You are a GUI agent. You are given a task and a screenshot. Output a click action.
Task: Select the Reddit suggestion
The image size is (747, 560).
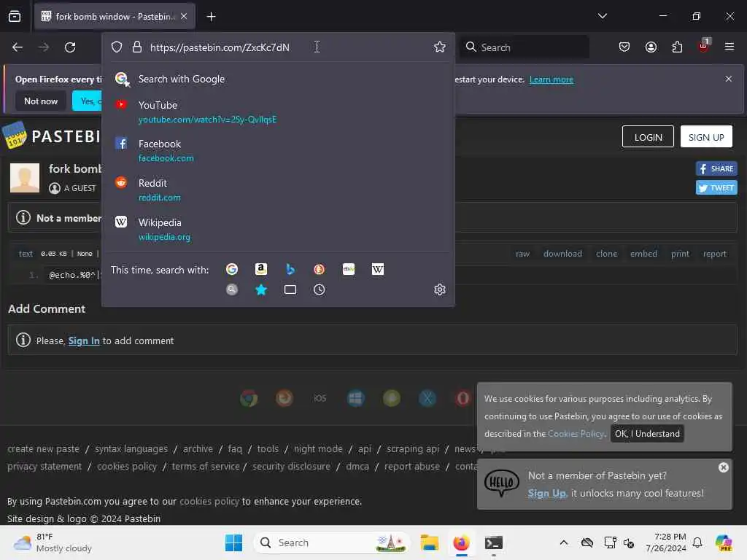(278, 190)
